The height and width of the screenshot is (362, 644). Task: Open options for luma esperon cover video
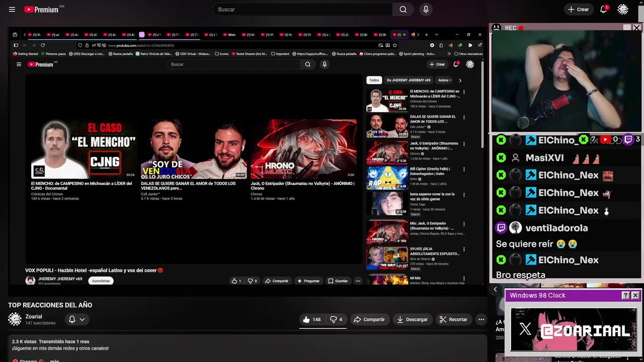pyautogui.click(x=464, y=195)
